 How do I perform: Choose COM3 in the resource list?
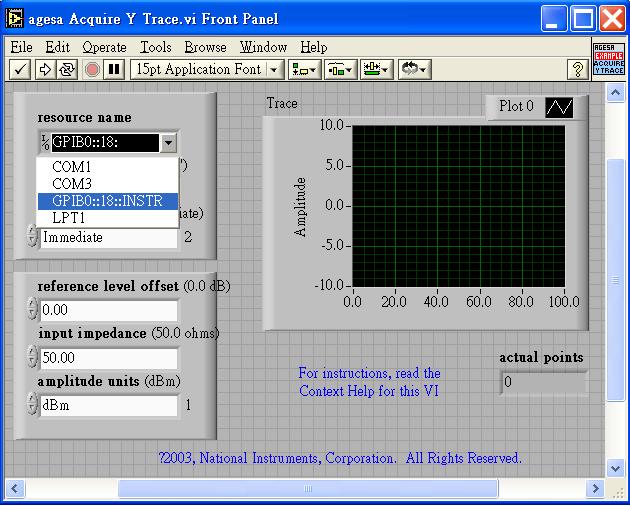pyautogui.click(x=71, y=184)
